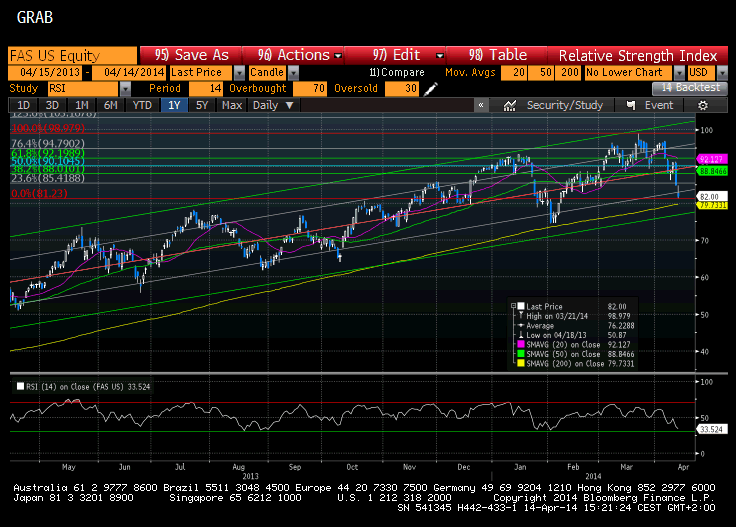Click the High on 03/21/14 legend row
Image resolution: width=736 pixels, height=527 pixels.
tap(574, 316)
